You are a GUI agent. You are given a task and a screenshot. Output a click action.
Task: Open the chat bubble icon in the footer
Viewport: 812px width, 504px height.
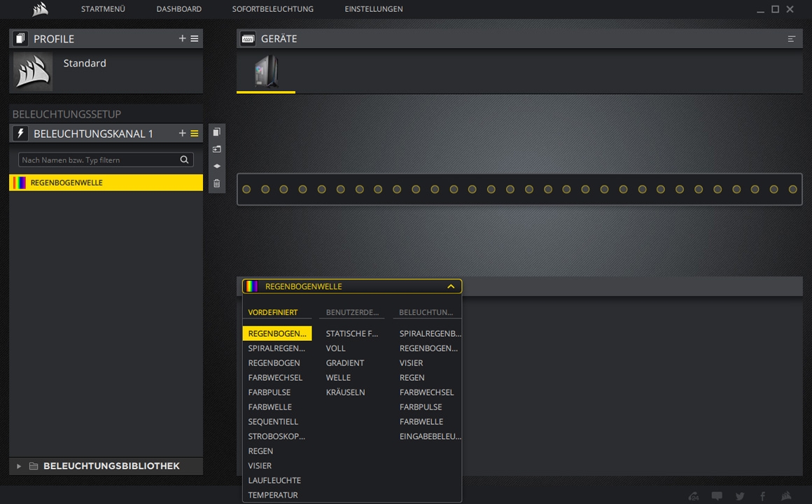click(x=717, y=496)
